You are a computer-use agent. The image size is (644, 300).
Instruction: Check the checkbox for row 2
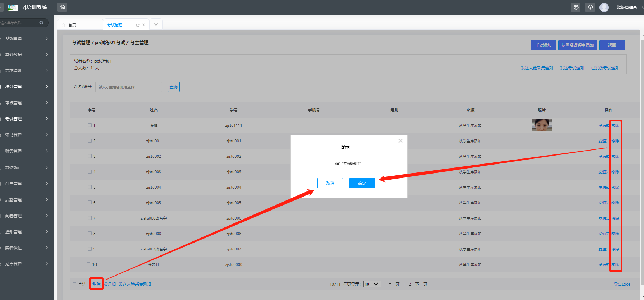point(89,141)
